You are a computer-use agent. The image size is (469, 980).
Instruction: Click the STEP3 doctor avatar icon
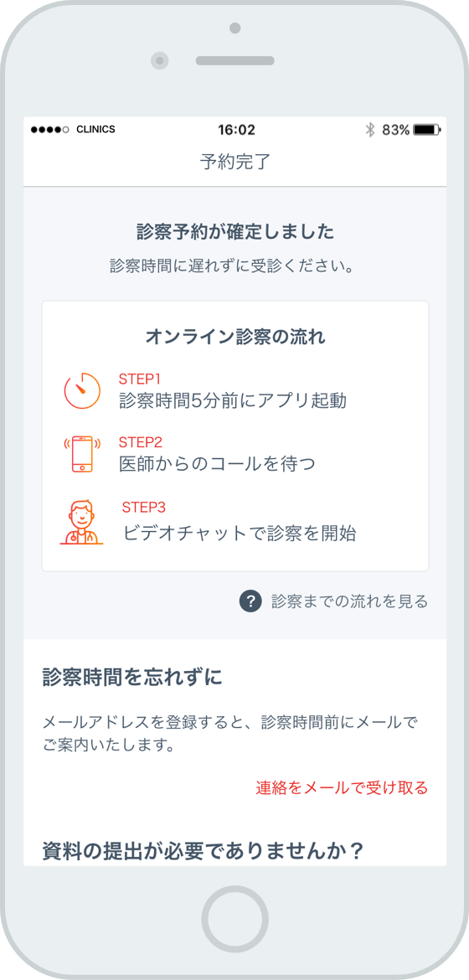click(x=82, y=522)
